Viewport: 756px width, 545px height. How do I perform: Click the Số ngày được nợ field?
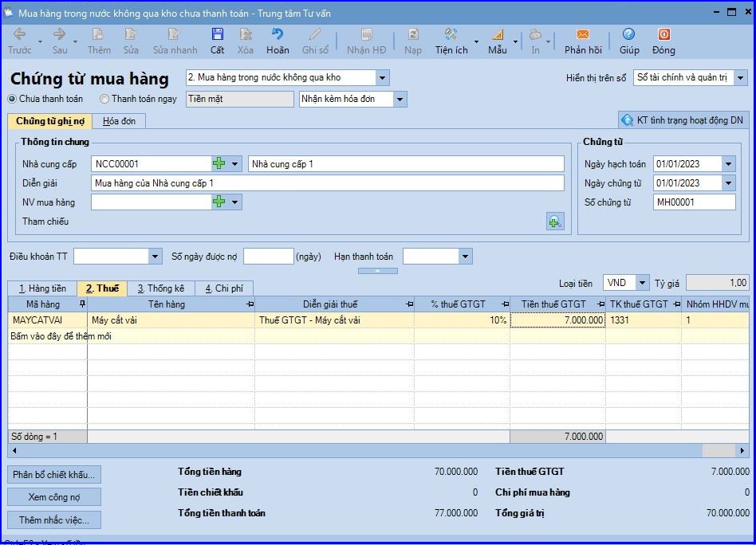click(x=269, y=257)
